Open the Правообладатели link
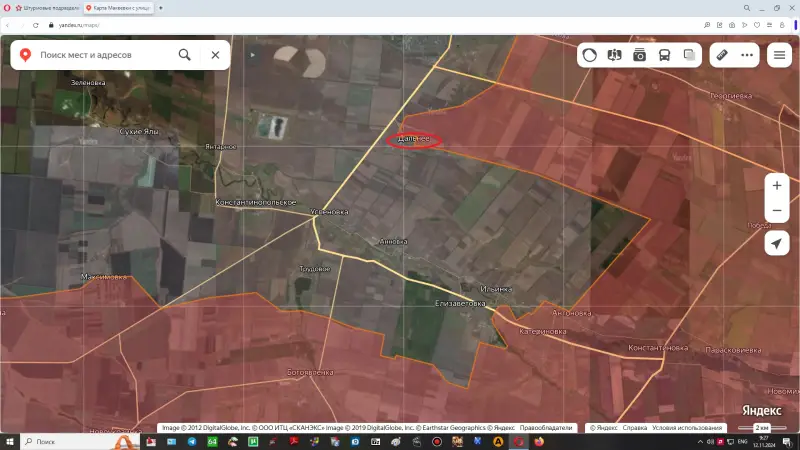This screenshot has width=800, height=450. click(x=551, y=428)
